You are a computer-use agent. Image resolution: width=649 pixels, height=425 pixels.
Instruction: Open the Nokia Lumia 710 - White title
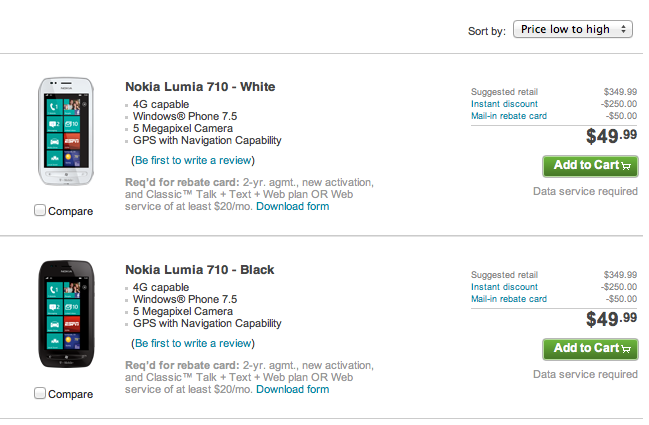coord(200,87)
